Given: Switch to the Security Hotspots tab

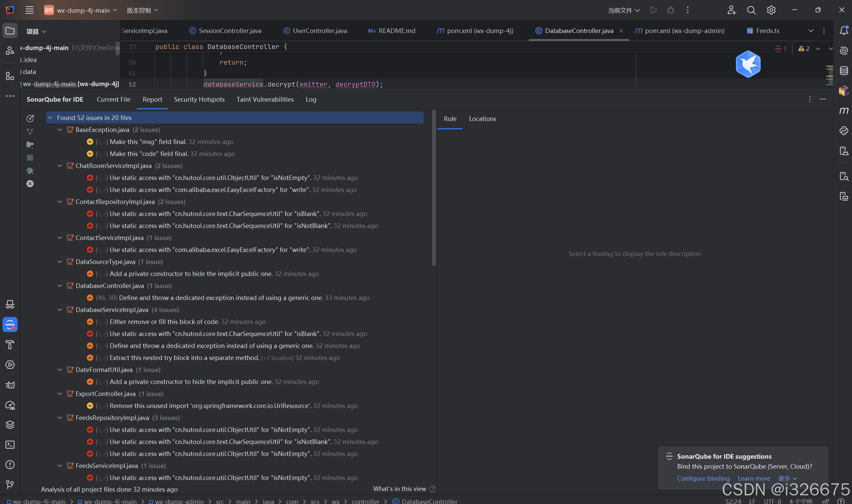Looking at the screenshot, I should pyautogui.click(x=199, y=100).
